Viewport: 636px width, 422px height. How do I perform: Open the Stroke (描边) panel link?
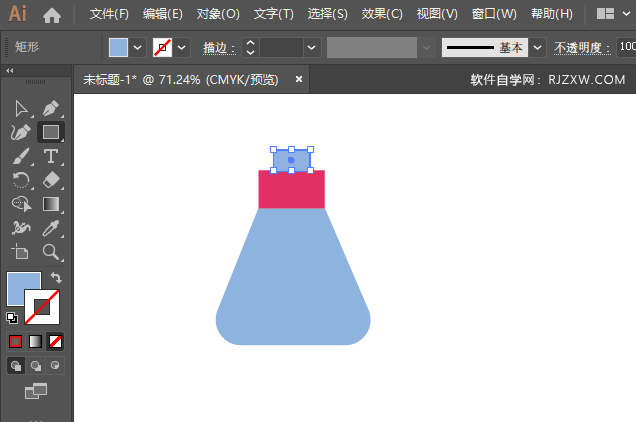pos(219,48)
